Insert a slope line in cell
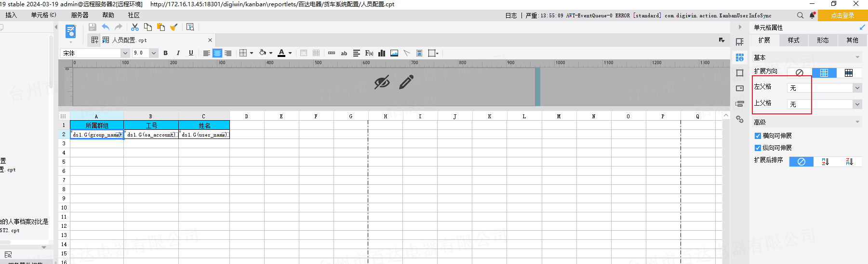The height and width of the screenshot is (264, 868). (x=407, y=53)
